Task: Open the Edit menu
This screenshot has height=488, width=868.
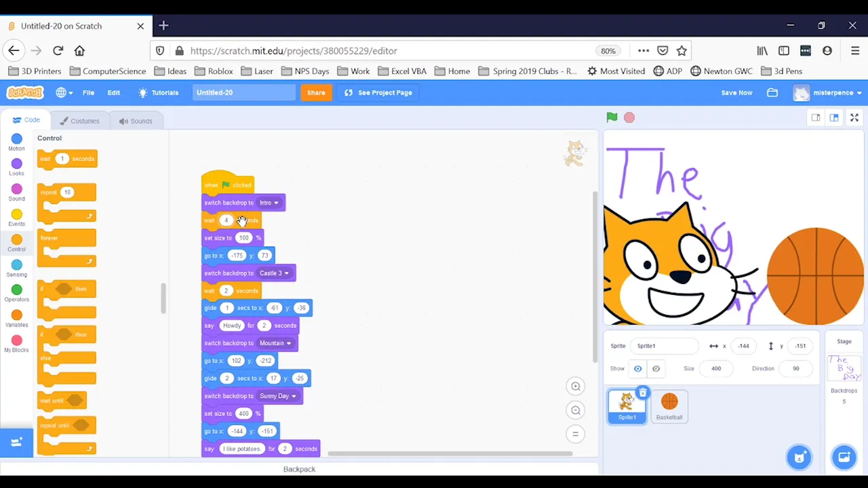Action: click(113, 93)
